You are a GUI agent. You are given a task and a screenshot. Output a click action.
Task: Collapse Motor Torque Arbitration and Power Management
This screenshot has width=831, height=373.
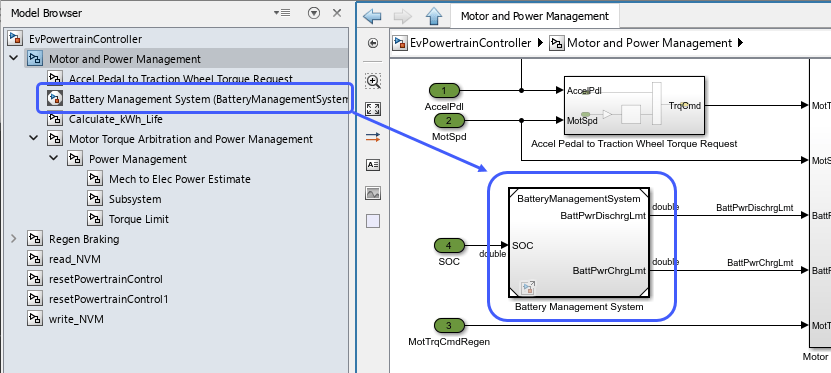[x=34, y=139]
